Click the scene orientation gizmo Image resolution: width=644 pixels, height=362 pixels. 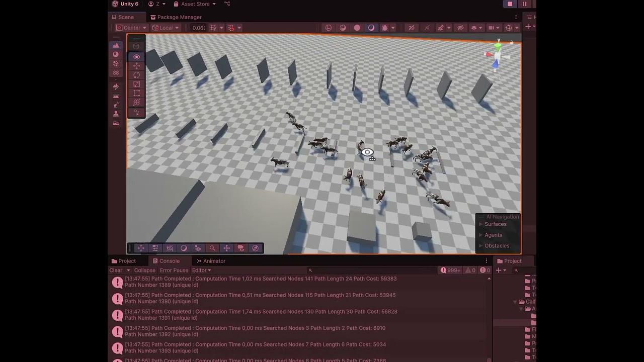498,54
